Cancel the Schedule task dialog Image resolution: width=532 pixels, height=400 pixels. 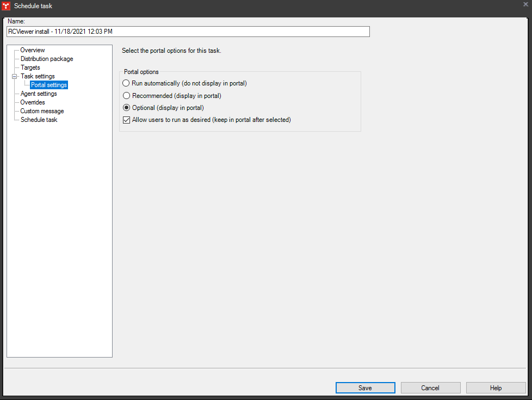[430, 387]
